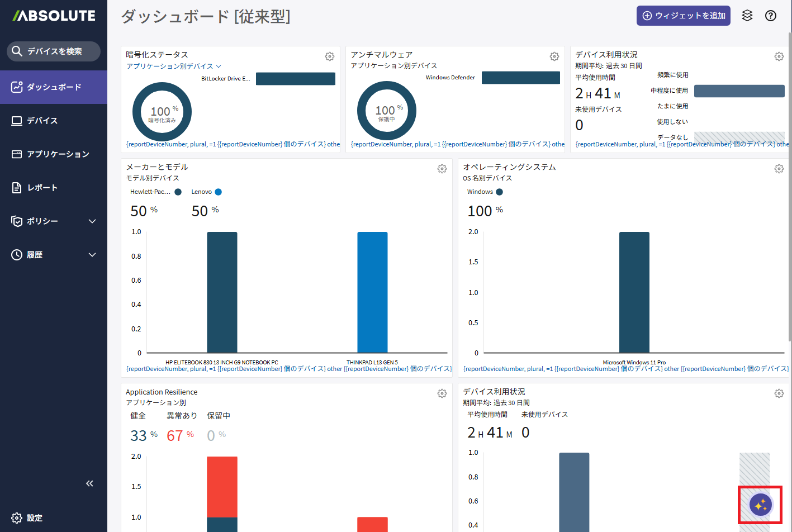The image size is (792, 532).
Task: Click the デバイスを検索 search field
Action: pyautogui.click(x=54, y=51)
